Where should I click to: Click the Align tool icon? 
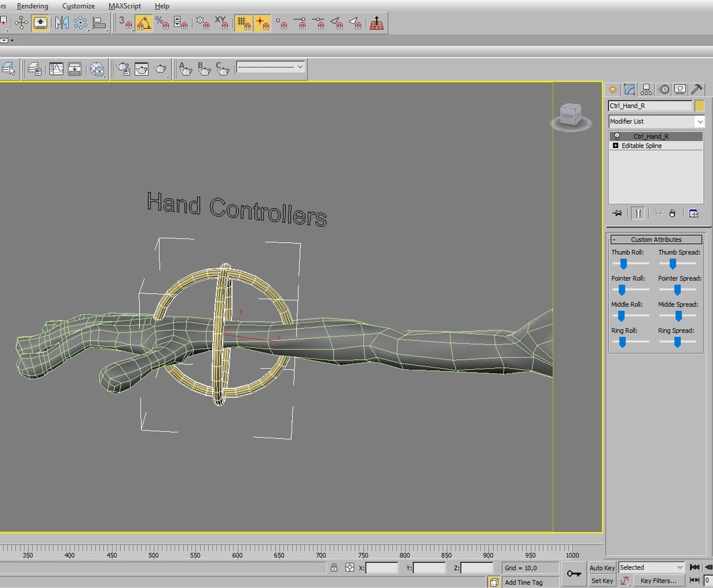(100, 23)
